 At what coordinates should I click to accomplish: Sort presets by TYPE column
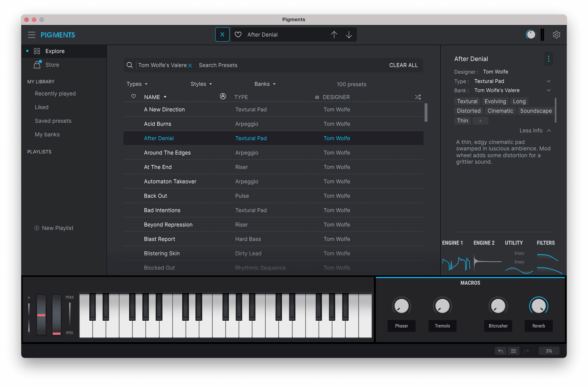pyautogui.click(x=241, y=97)
